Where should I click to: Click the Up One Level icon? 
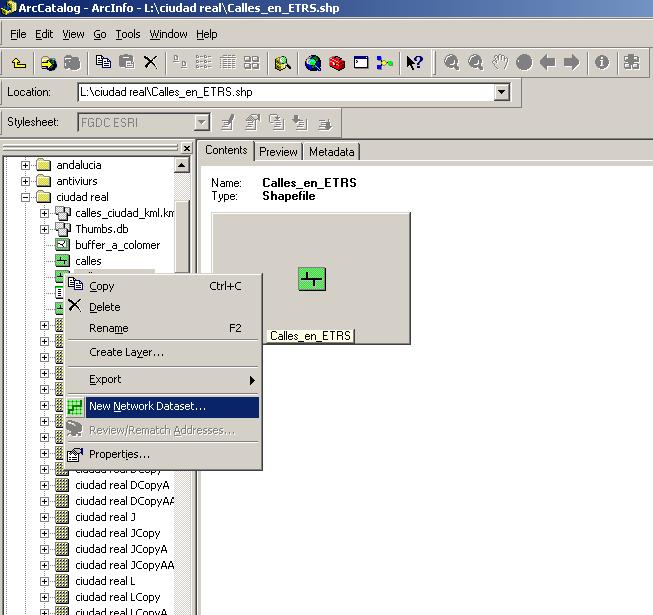point(19,63)
